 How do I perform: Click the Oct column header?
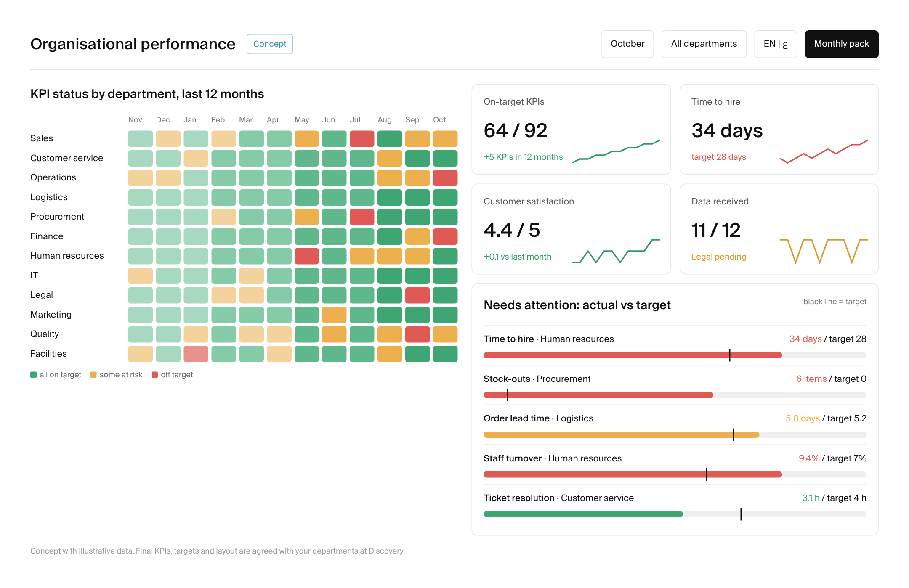pyautogui.click(x=439, y=120)
